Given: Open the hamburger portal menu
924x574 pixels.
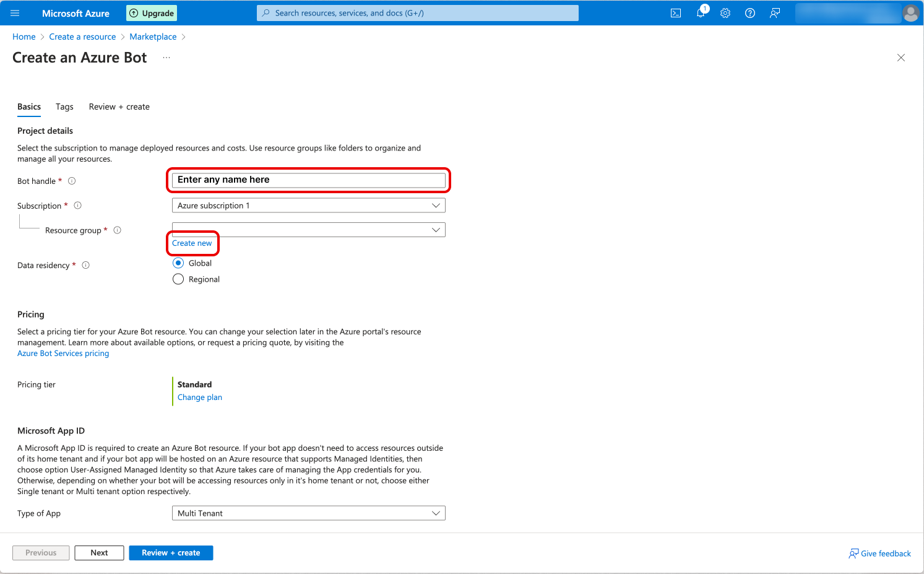Looking at the screenshot, I should (15, 13).
